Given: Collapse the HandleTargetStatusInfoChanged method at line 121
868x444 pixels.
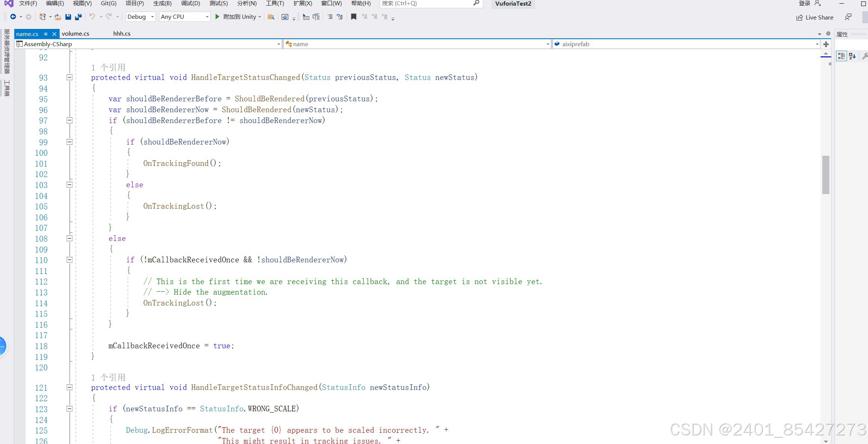Looking at the screenshot, I should coord(69,387).
